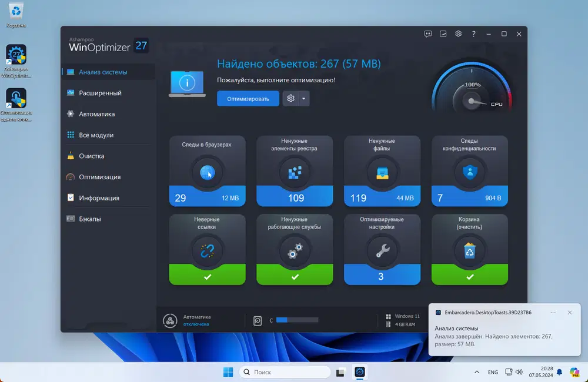588x382 pixels.
Task: Expand the dropdown arrow beside the gear button
Action: (x=304, y=99)
